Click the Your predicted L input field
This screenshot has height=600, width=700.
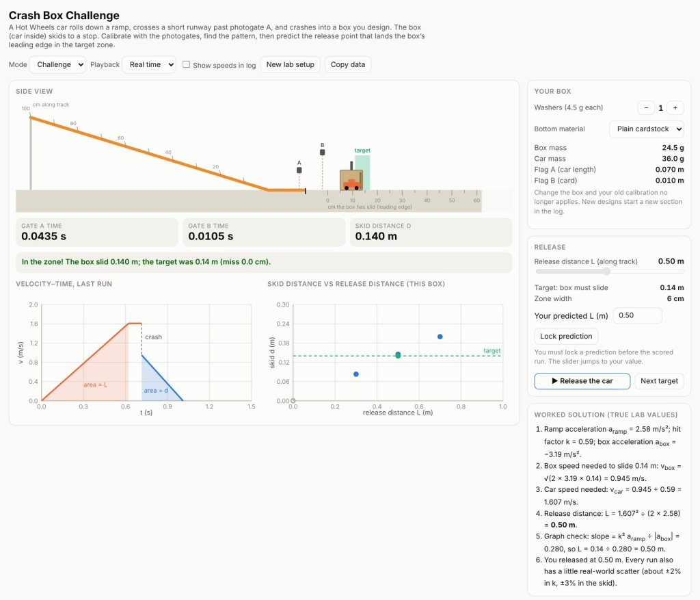pyautogui.click(x=637, y=315)
